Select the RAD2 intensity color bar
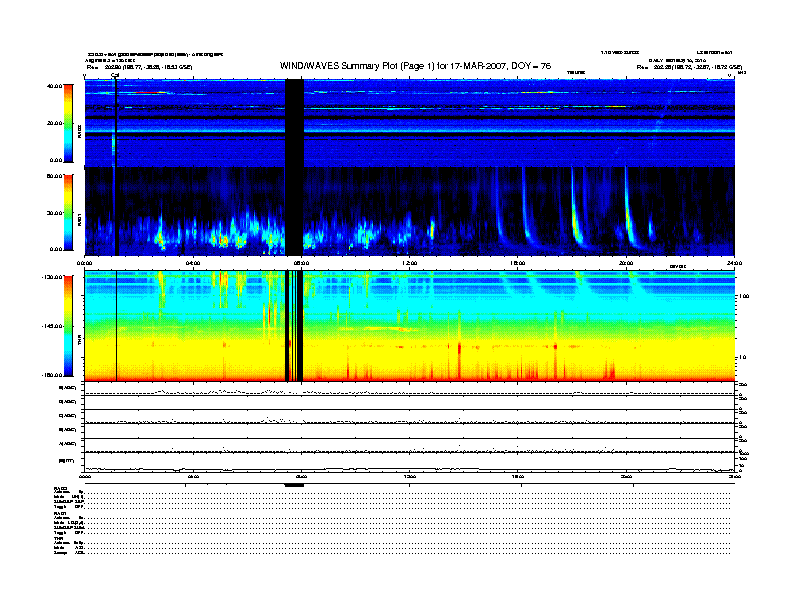Viewport: 792px width, 612px height. [x=68, y=123]
